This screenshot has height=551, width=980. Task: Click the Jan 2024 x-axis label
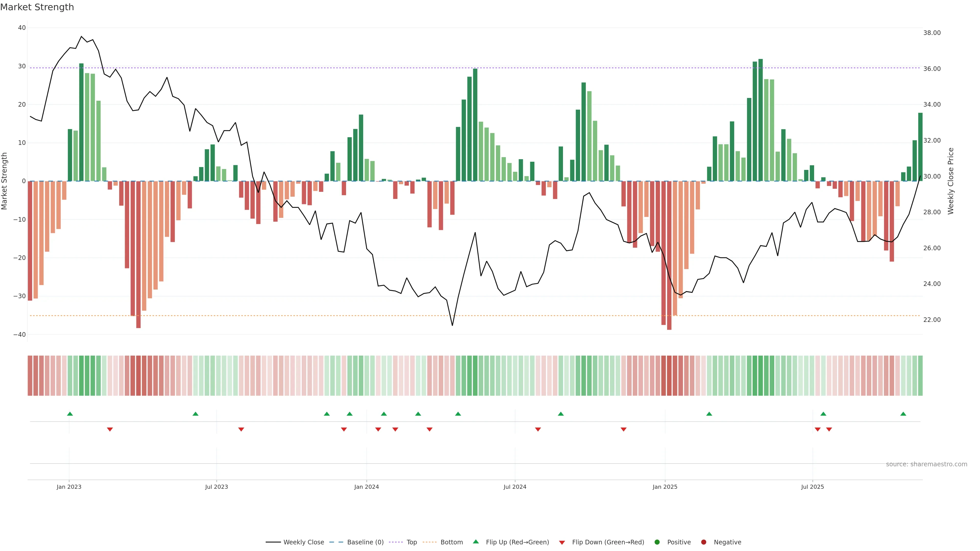366,487
